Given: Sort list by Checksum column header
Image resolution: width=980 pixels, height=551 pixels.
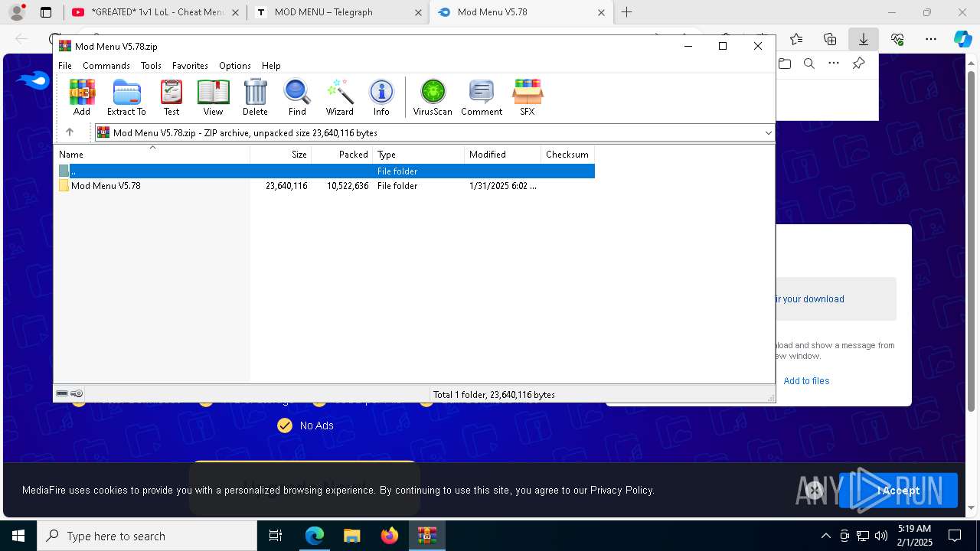Looking at the screenshot, I should coord(567,154).
